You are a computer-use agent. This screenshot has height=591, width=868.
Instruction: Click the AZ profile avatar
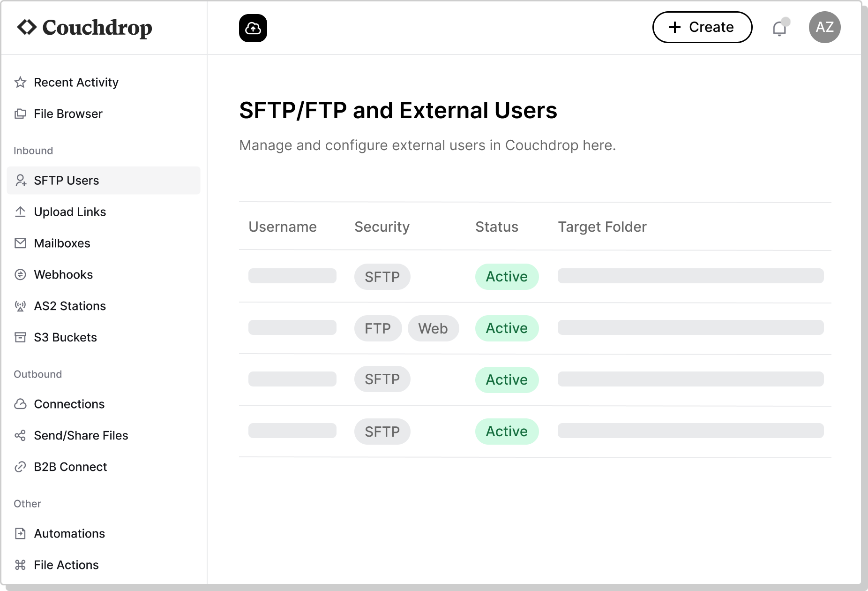(x=825, y=27)
